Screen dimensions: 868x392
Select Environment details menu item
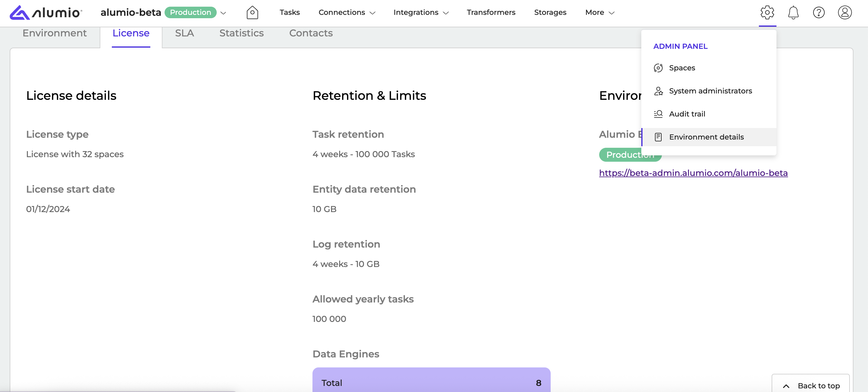pyautogui.click(x=706, y=137)
